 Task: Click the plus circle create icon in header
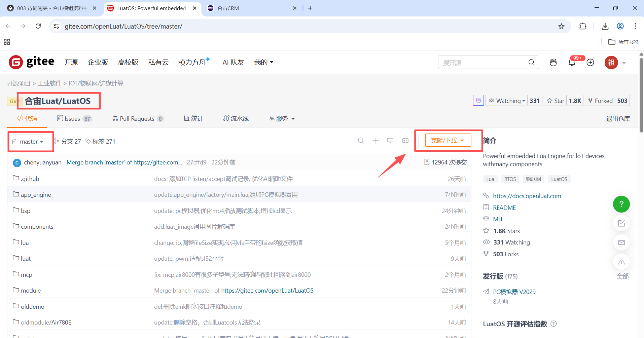[590, 62]
